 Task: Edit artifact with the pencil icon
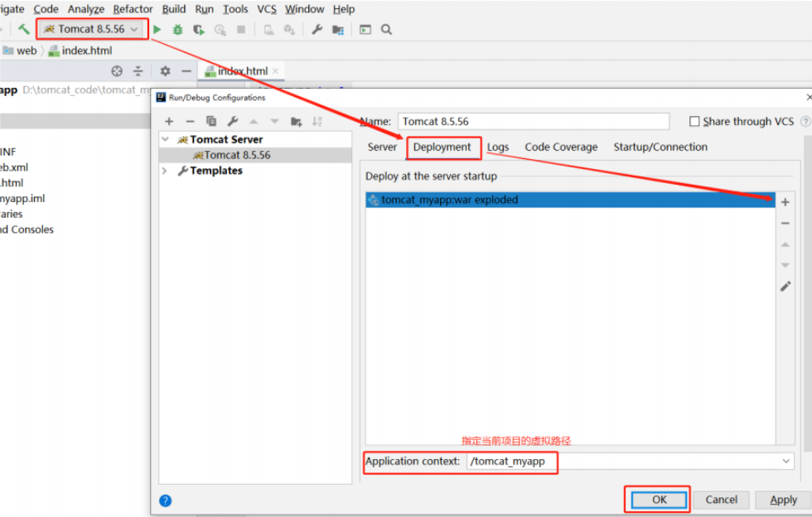point(785,287)
